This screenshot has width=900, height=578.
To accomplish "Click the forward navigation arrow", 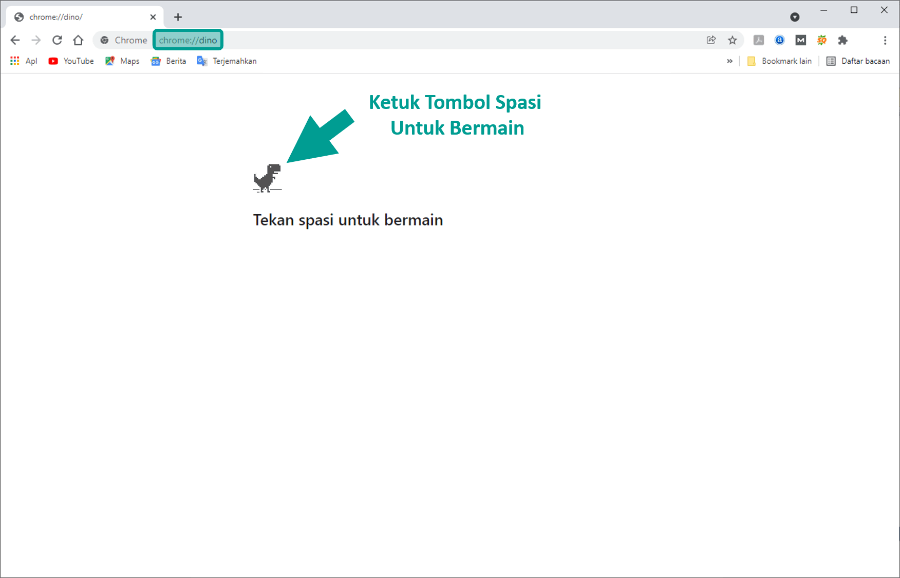I will click(36, 40).
